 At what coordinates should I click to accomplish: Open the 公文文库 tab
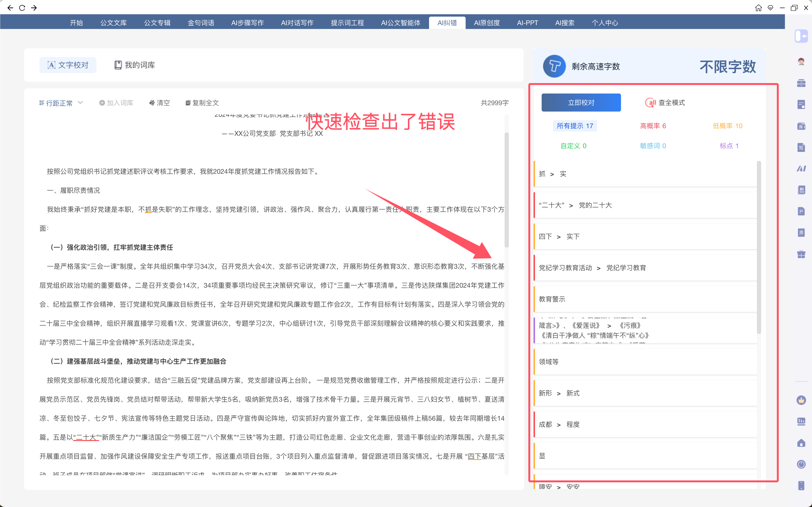click(114, 23)
